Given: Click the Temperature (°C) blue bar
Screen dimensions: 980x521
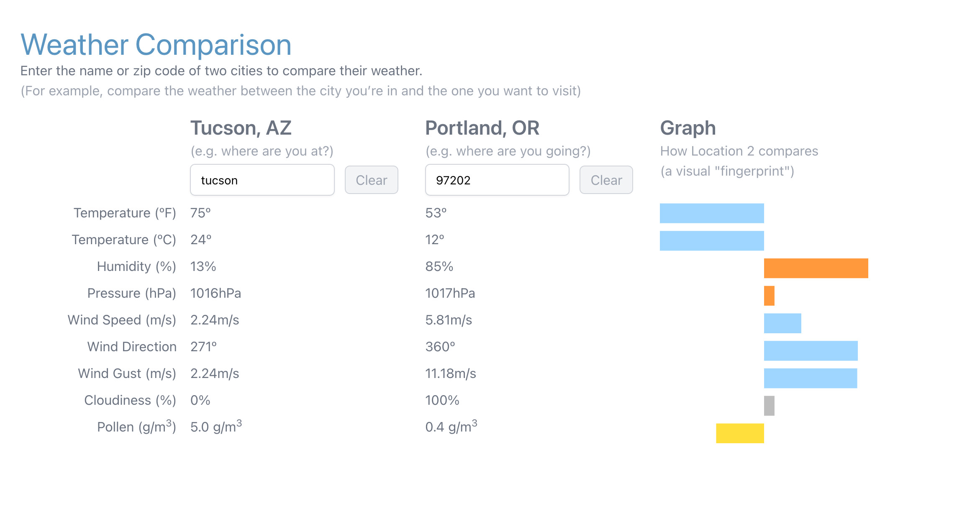Looking at the screenshot, I should (711, 241).
